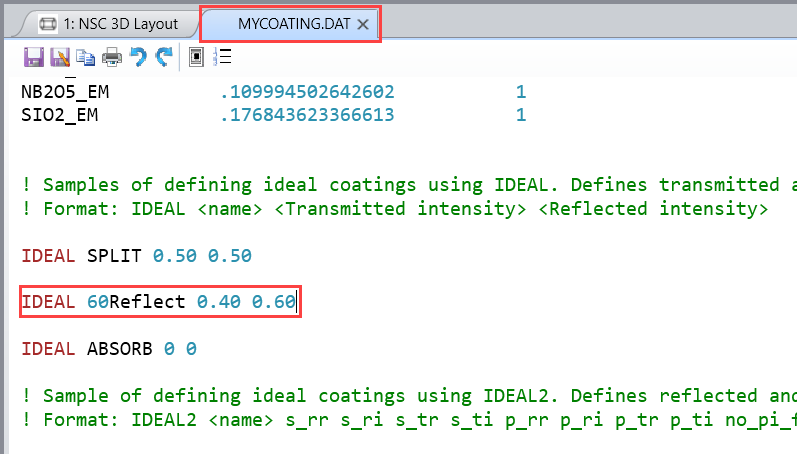
Task: Print the MYCOATING.DAT file
Action: click(112, 57)
